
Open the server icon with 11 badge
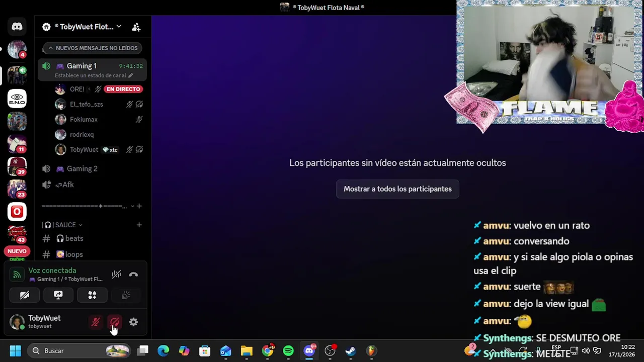click(x=17, y=144)
